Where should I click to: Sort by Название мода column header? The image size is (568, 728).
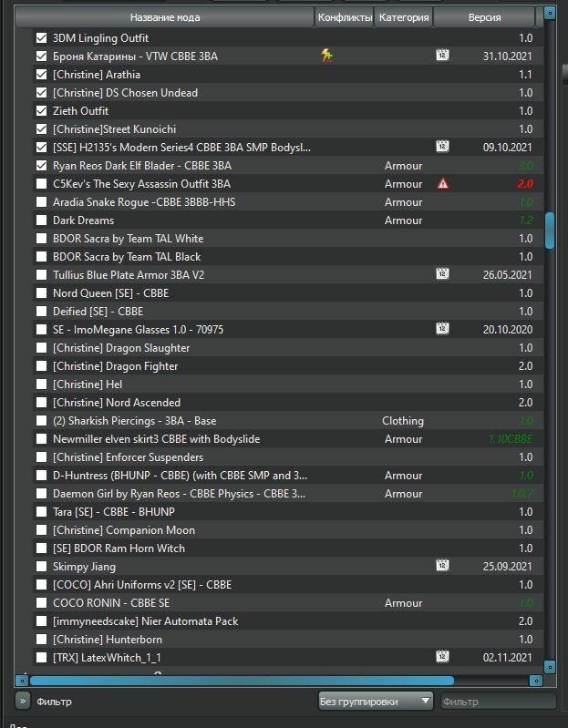coord(165,17)
